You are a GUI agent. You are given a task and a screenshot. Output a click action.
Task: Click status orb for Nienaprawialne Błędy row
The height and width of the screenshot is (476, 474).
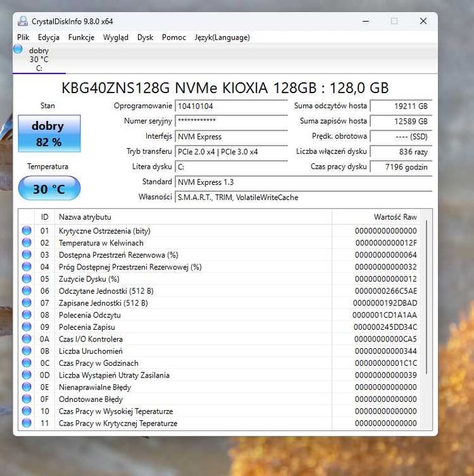[x=27, y=387]
